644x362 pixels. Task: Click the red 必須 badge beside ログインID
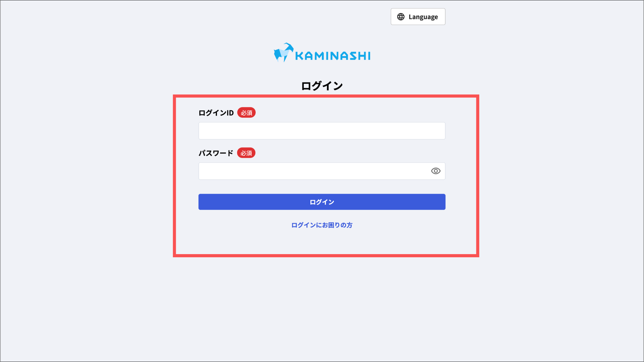(246, 113)
